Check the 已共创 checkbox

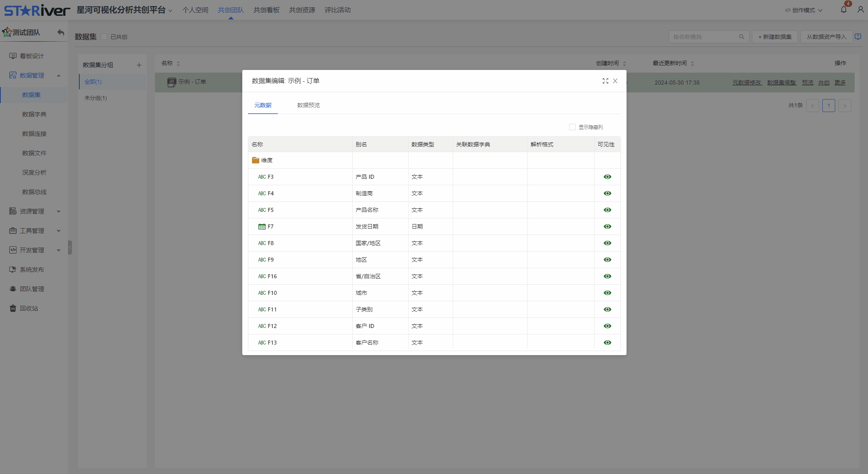(104, 37)
